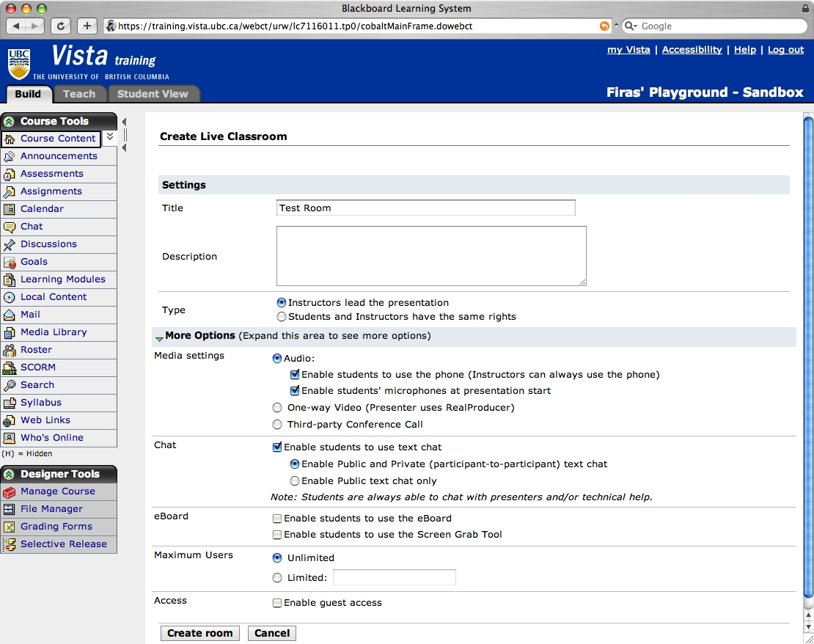Select the One-way Video radio option
The width and height of the screenshot is (814, 644).
(277, 408)
